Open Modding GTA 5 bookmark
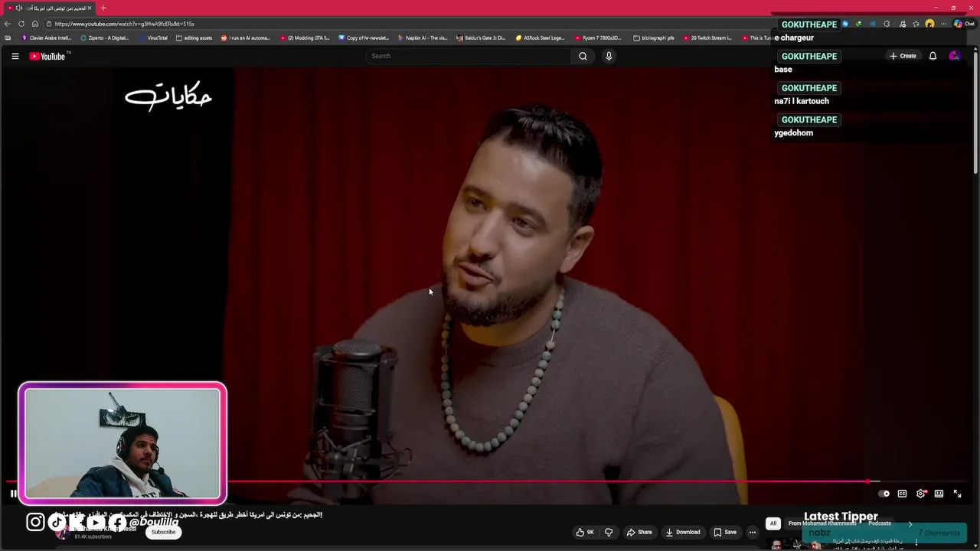This screenshot has width=980, height=551. [305, 37]
